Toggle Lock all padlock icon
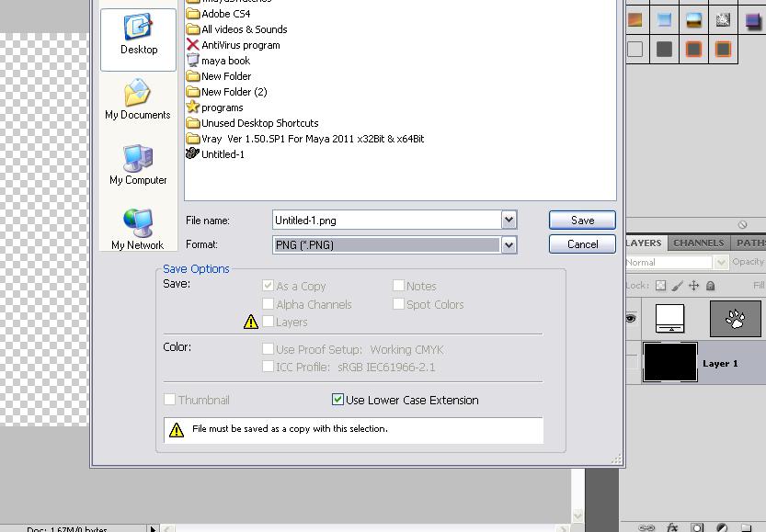 click(x=710, y=286)
